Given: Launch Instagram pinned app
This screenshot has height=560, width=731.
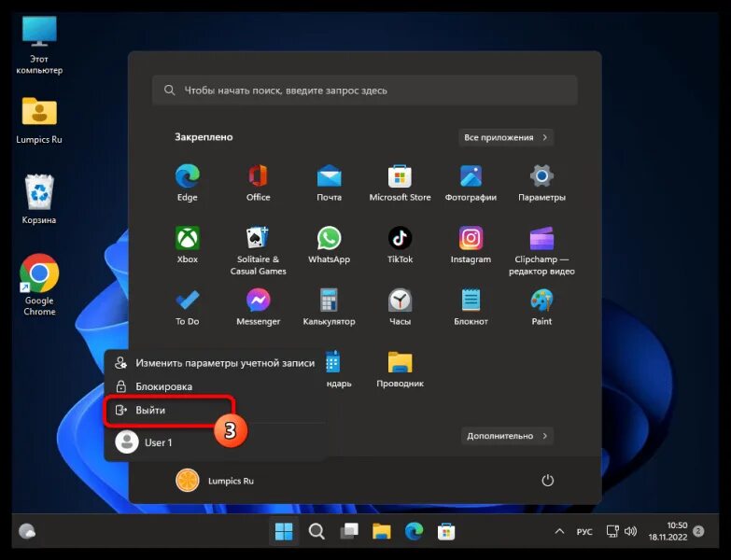Looking at the screenshot, I should click(x=471, y=245).
